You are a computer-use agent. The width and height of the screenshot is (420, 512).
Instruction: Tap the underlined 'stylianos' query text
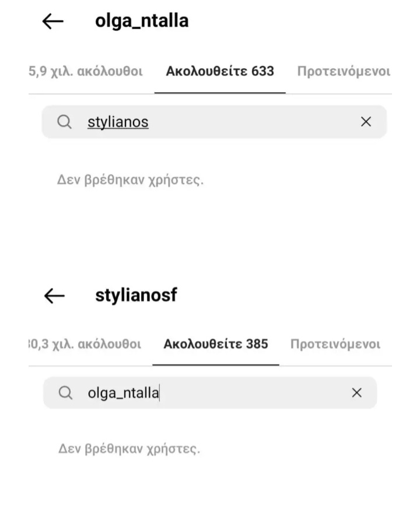click(x=118, y=122)
